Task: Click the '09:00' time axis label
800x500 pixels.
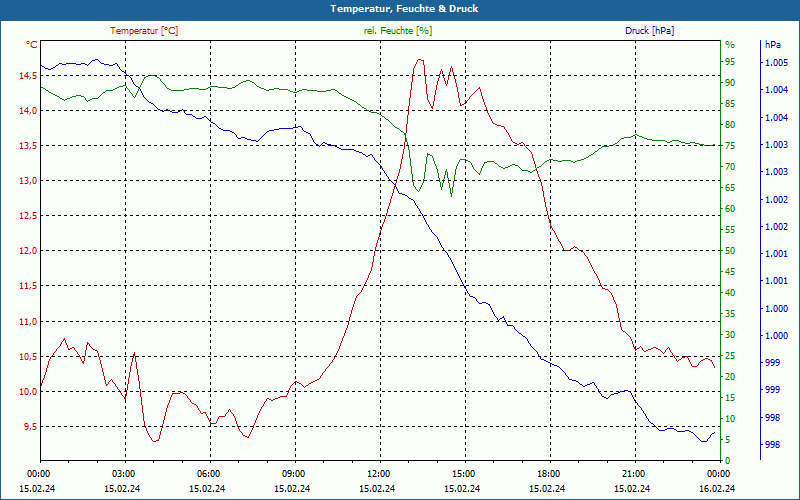Action: pyautogui.click(x=292, y=473)
